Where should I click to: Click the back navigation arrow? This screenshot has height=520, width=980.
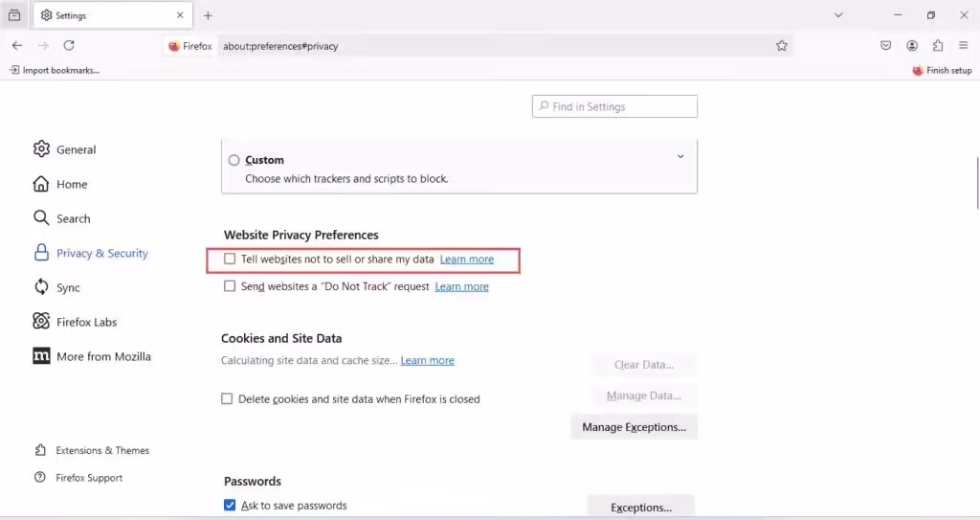(x=17, y=46)
